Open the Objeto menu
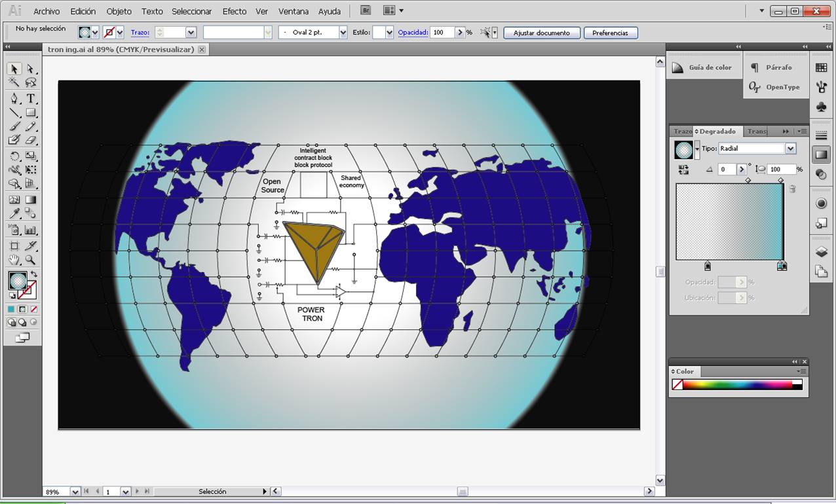836x504 pixels. [x=119, y=11]
